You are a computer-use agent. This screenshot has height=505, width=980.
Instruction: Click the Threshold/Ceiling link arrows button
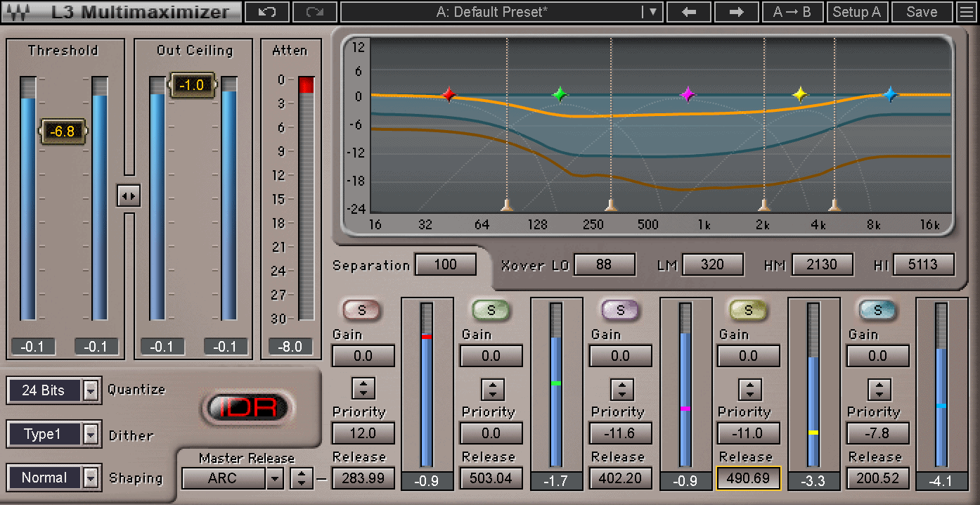(x=128, y=196)
